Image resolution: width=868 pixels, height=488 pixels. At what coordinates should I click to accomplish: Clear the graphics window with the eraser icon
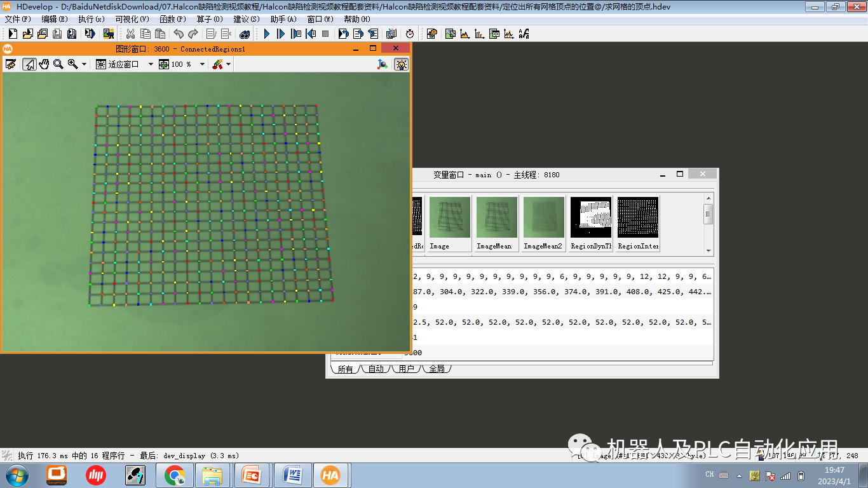(x=11, y=64)
